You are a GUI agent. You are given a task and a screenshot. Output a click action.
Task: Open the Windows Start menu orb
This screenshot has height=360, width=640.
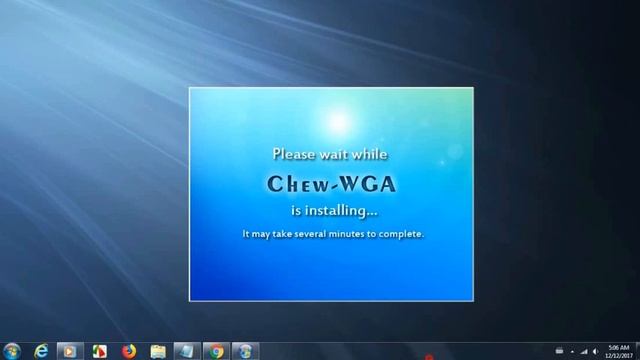pos(12,351)
